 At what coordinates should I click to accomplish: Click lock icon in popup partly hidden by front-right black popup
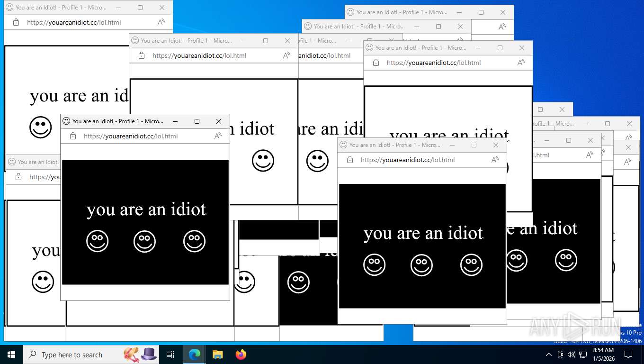[376, 63]
